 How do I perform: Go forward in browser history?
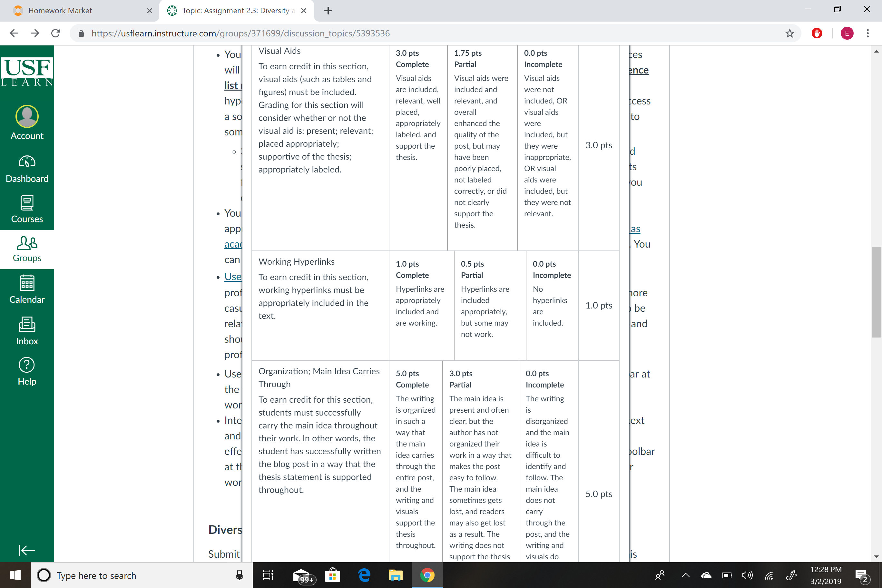35,34
